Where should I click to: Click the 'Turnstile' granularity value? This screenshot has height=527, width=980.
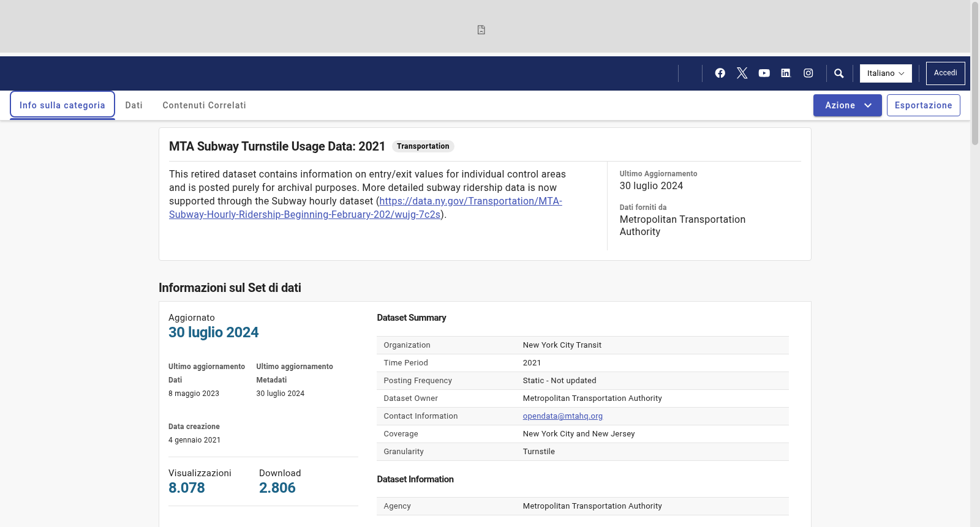tap(539, 452)
